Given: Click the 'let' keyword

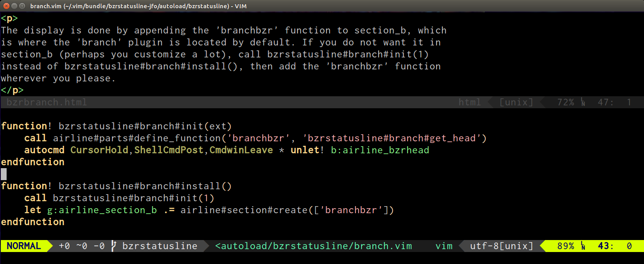Looking at the screenshot, I should 33,210.
